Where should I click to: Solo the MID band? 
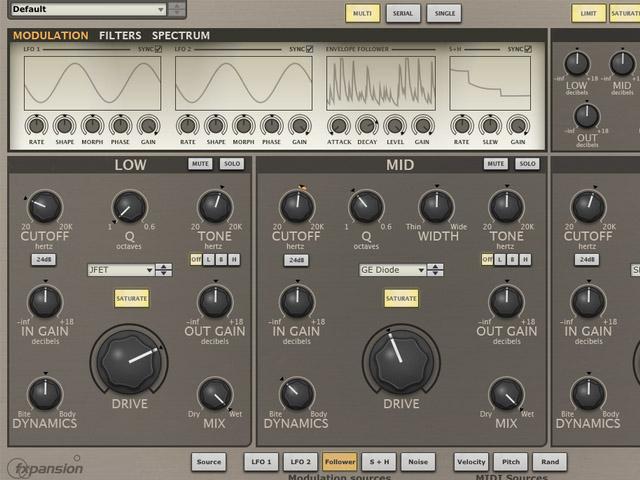coord(527,164)
